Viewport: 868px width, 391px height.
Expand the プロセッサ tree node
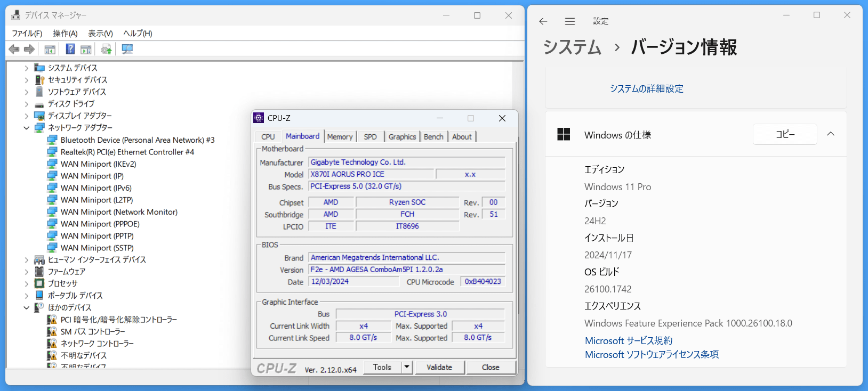coord(26,283)
